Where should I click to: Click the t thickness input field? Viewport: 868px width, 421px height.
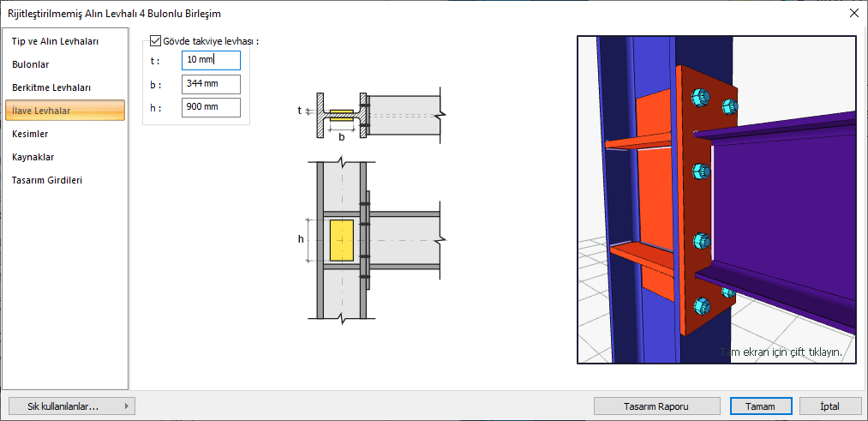[211, 60]
